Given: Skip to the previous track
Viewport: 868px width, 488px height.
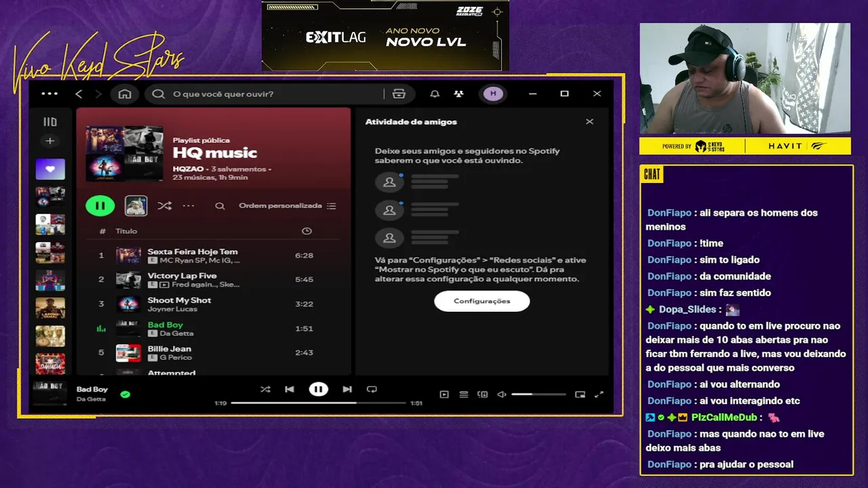Looking at the screenshot, I should point(290,389).
